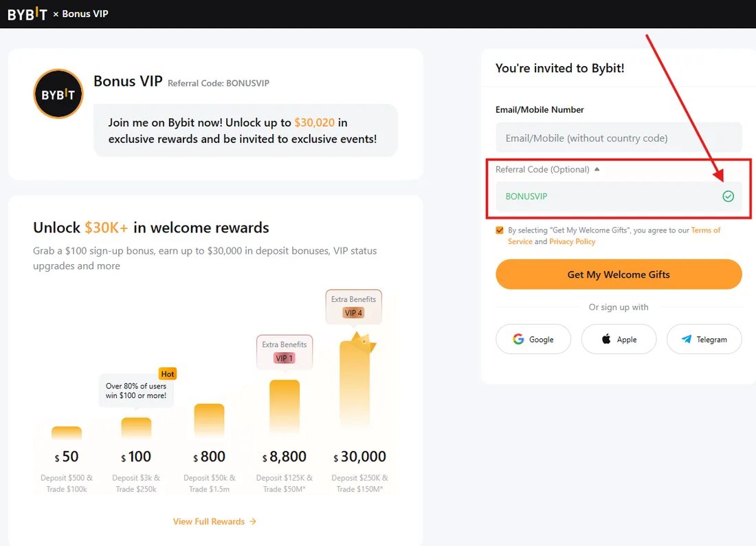
Task: Click the $800 reward amount
Action: (x=209, y=457)
